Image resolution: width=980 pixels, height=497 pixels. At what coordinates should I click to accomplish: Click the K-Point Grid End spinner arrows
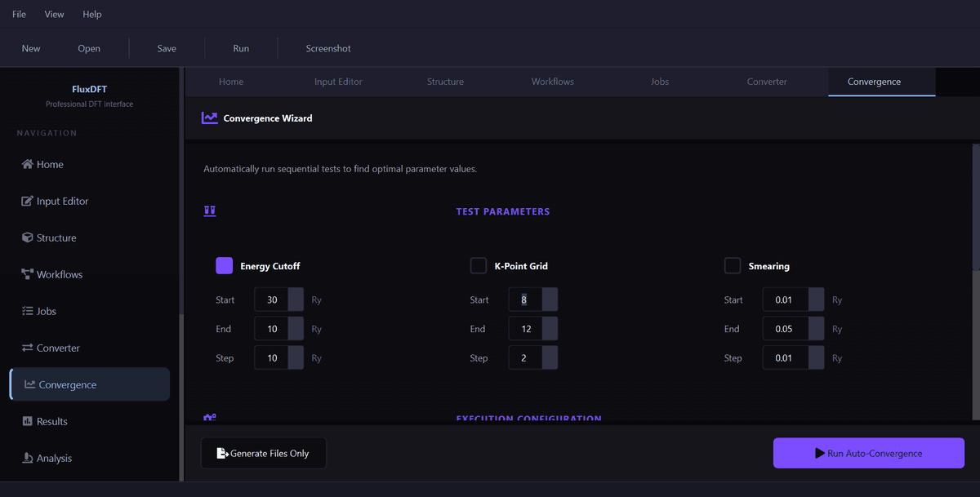coord(550,329)
